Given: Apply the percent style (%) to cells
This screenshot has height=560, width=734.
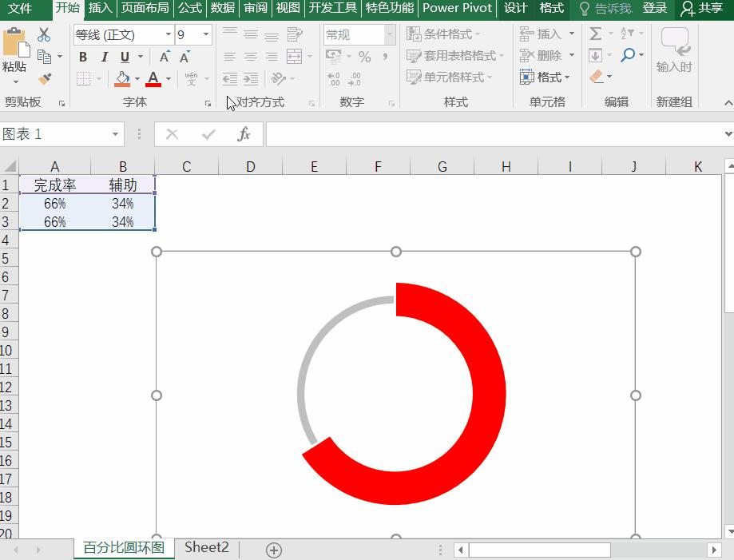Looking at the screenshot, I should pos(364,57).
